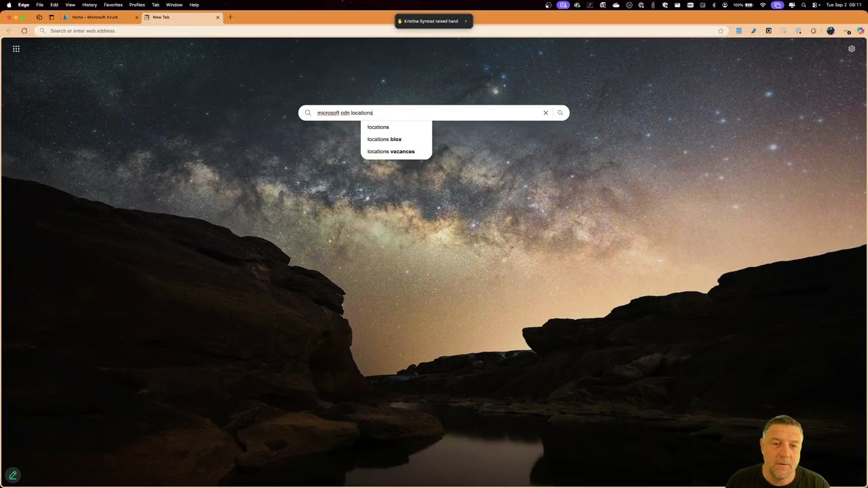Open the History menu
Screen dimensions: 868x488
(x=90, y=5)
